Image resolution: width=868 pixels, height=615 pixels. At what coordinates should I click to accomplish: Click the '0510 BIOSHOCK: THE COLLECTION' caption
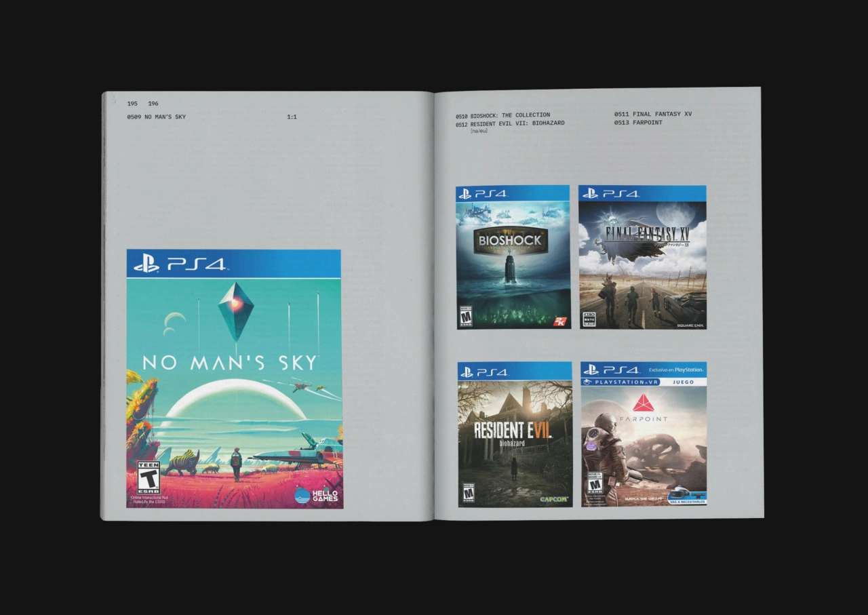[x=503, y=115]
